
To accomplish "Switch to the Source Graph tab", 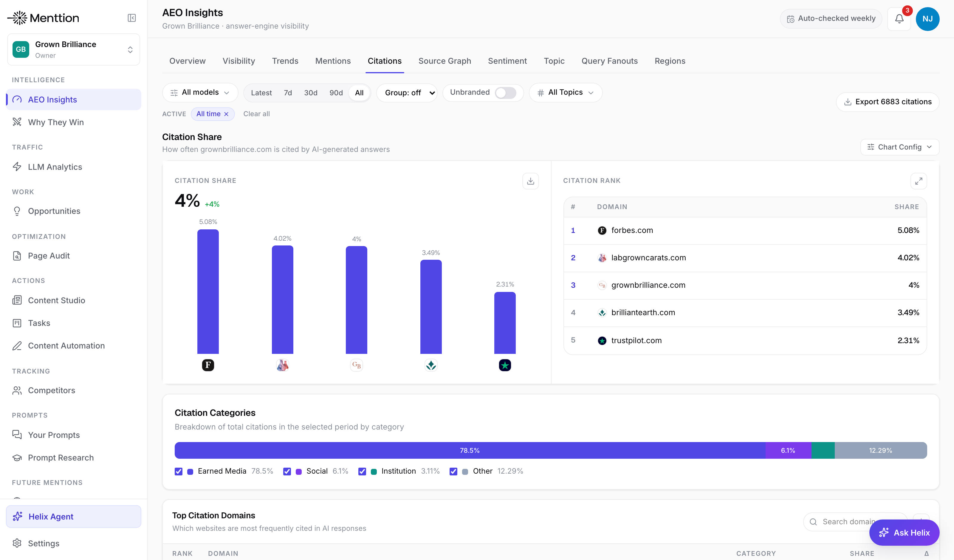I will (445, 61).
